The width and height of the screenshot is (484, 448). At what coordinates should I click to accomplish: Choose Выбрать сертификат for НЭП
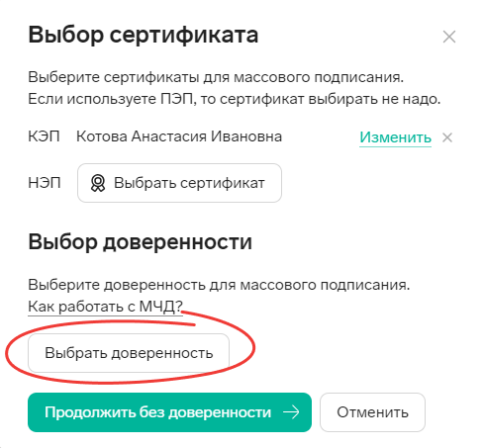point(179,183)
